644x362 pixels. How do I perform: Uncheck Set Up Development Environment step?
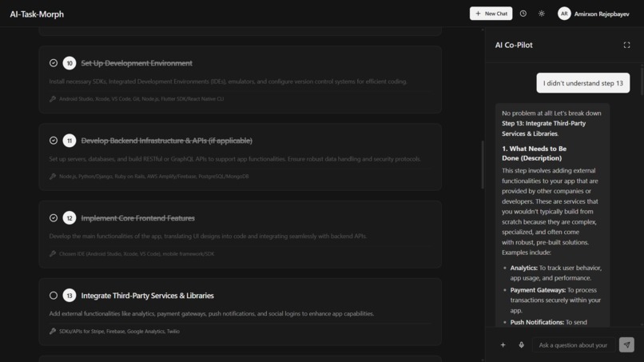tap(54, 63)
